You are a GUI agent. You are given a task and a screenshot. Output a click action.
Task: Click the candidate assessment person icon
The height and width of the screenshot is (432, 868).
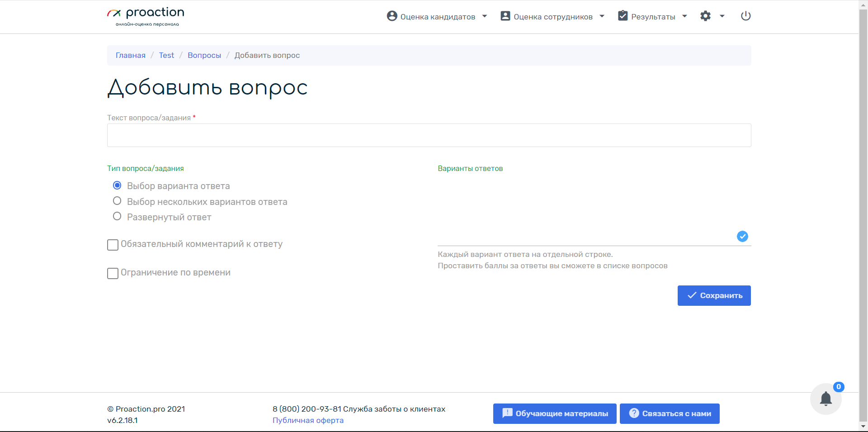pos(392,16)
